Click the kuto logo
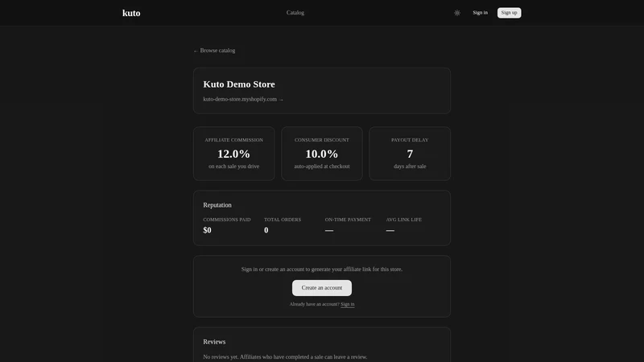 point(131,13)
